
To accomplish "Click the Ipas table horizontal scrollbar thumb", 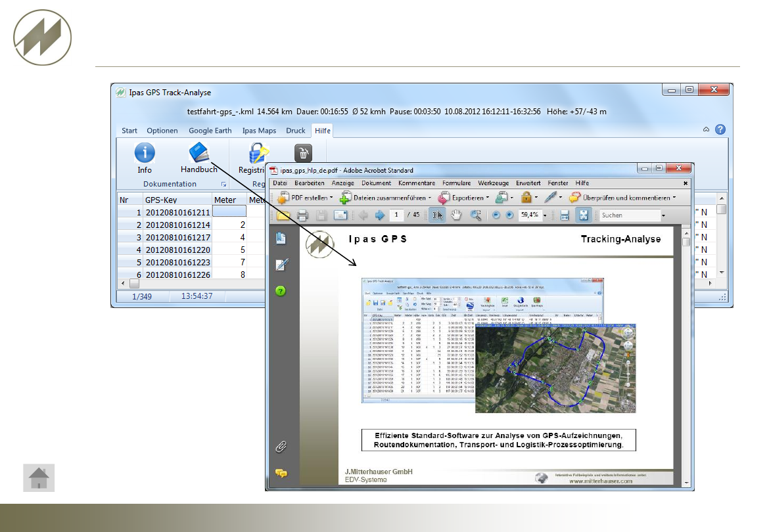I will (134, 284).
